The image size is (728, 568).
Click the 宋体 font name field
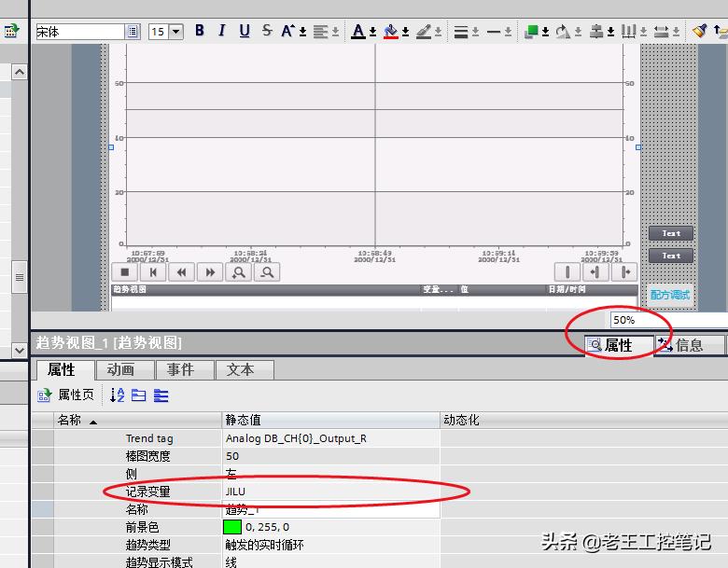pyautogui.click(x=80, y=32)
